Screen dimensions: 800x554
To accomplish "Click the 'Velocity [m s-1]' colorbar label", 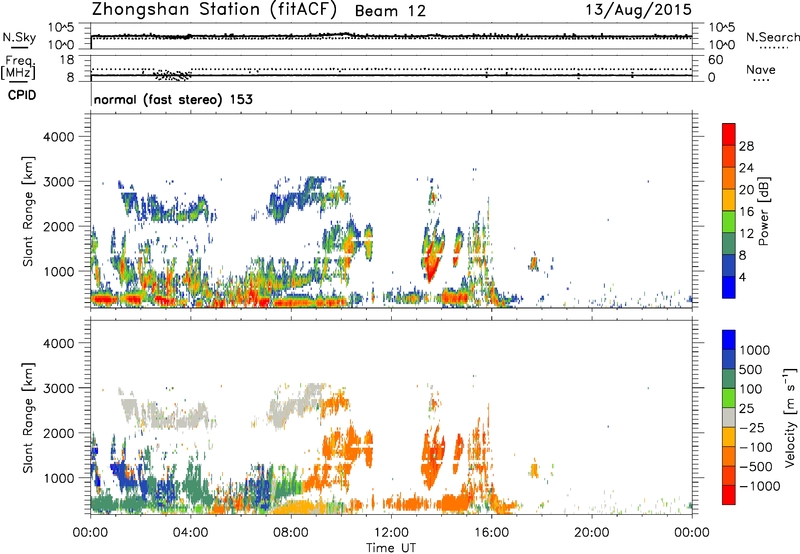I will click(790, 417).
